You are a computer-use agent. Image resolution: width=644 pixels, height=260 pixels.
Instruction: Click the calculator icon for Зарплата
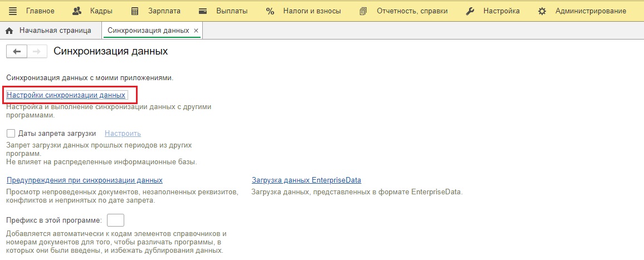[134, 11]
